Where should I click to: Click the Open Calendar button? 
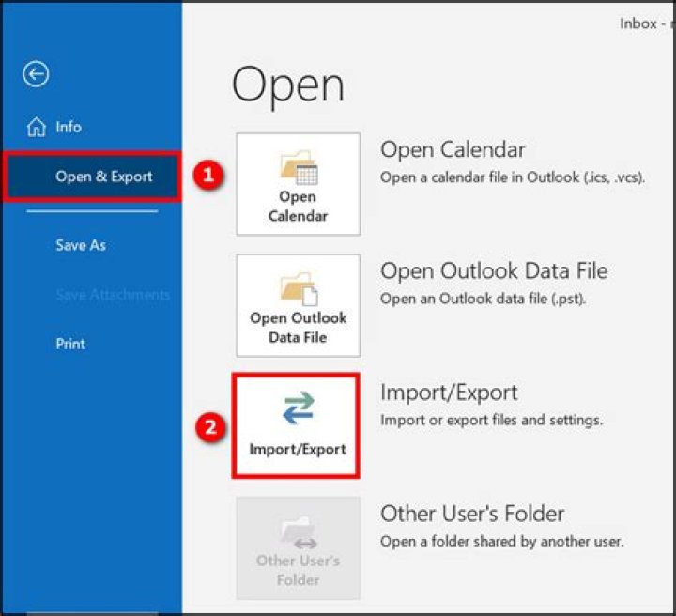pyautogui.click(x=299, y=184)
